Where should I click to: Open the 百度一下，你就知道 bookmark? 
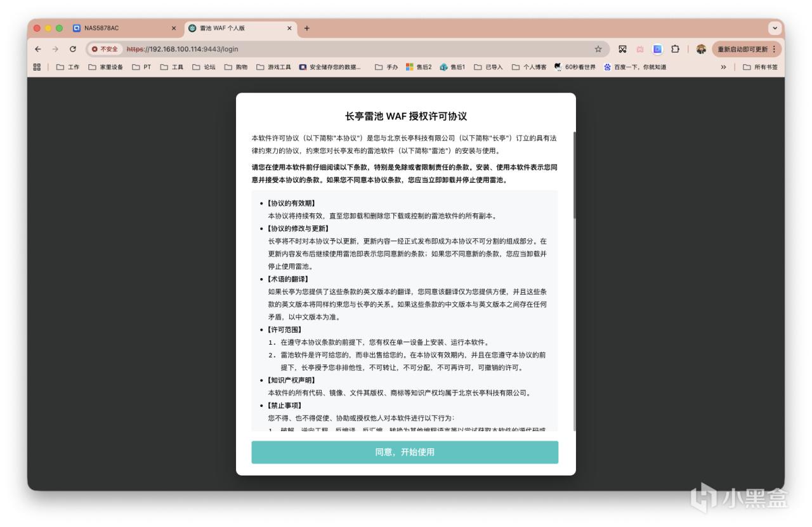634,67
